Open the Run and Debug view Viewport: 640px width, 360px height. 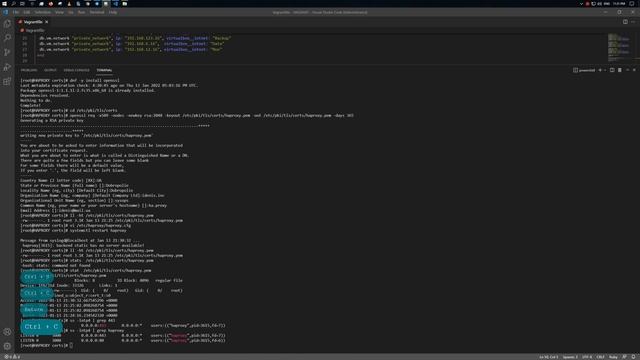[x=7, y=67]
